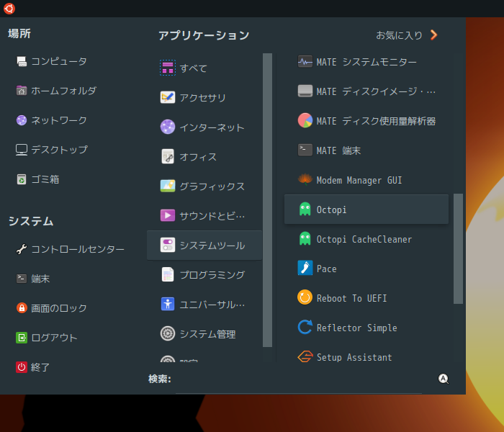Select プログラミング category
The height and width of the screenshot is (432, 504).
[x=204, y=275]
